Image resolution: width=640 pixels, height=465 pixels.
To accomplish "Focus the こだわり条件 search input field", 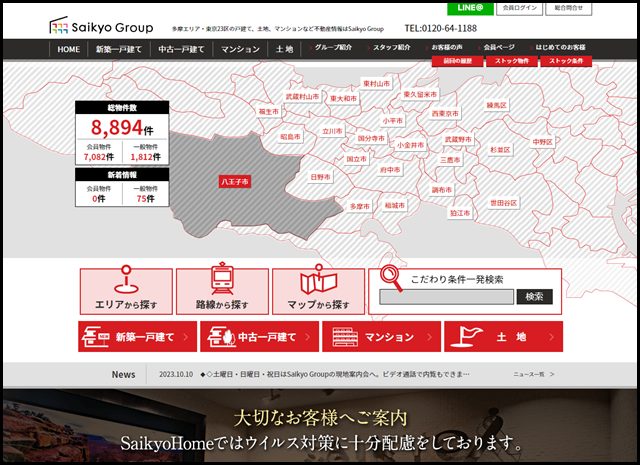I will 447,297.
